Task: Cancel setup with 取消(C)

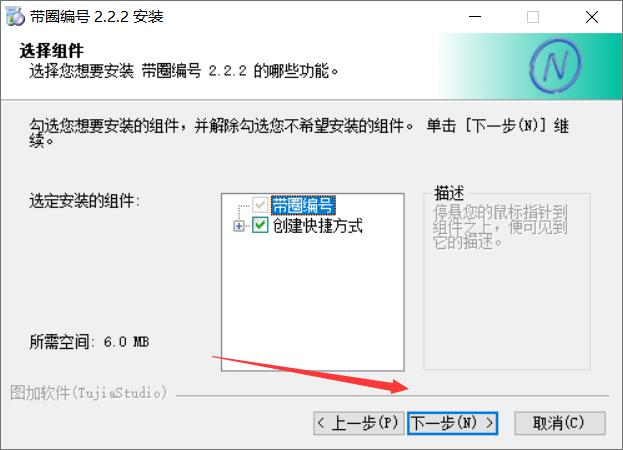Action: coord(559,423)
